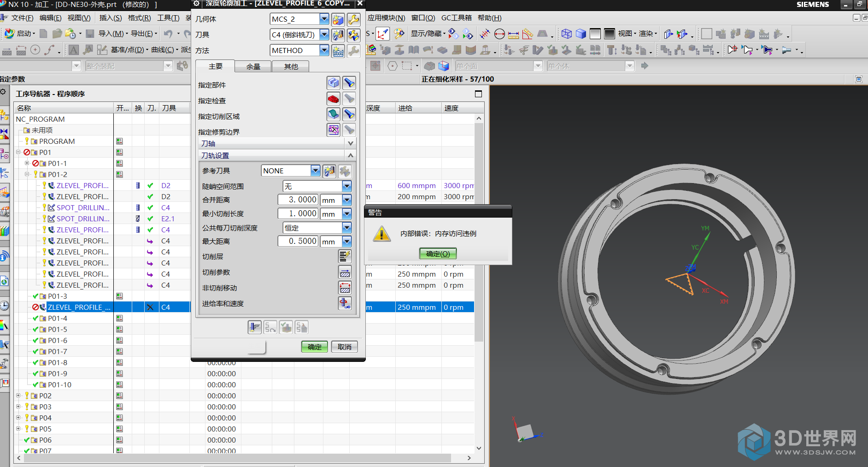Open the 方法 METHOD dropdown

tap(324, 50)
